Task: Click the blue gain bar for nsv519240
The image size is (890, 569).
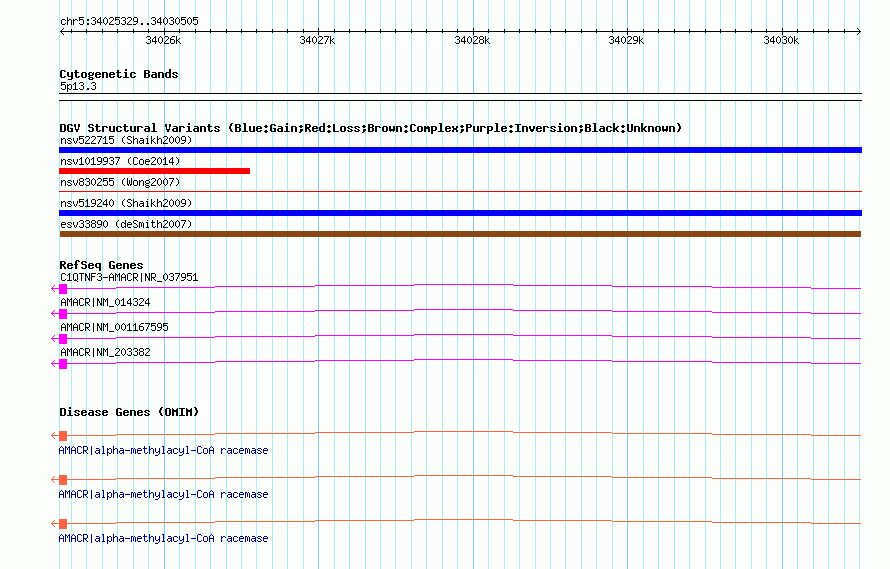Action: pos(460,213)
